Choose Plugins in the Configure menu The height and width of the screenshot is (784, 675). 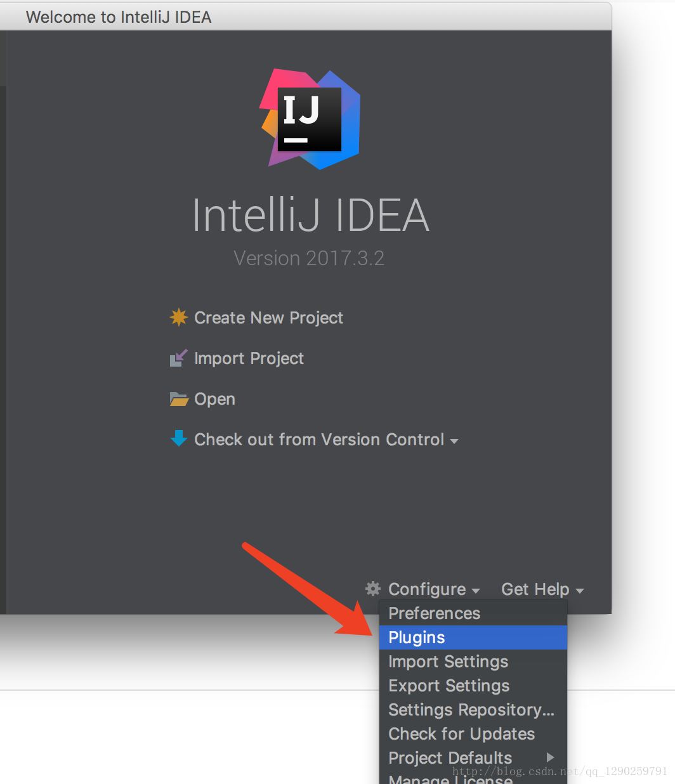coord(417,637)
